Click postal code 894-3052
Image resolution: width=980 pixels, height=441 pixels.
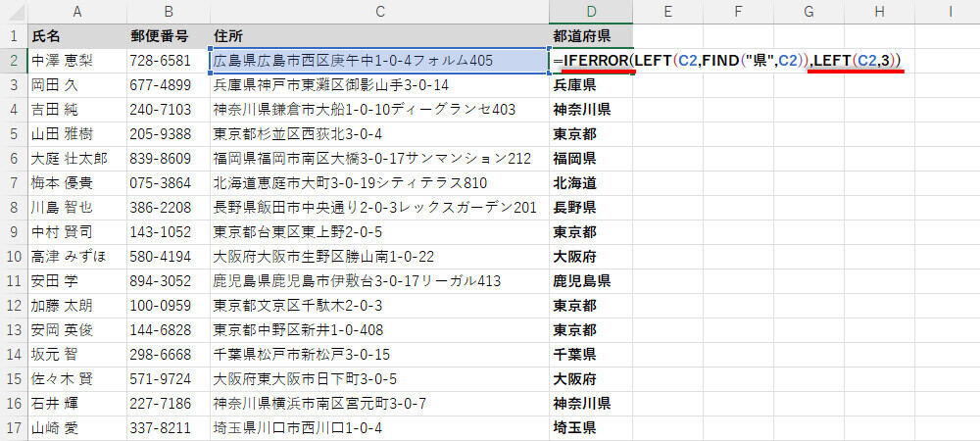tap(169, 281)
